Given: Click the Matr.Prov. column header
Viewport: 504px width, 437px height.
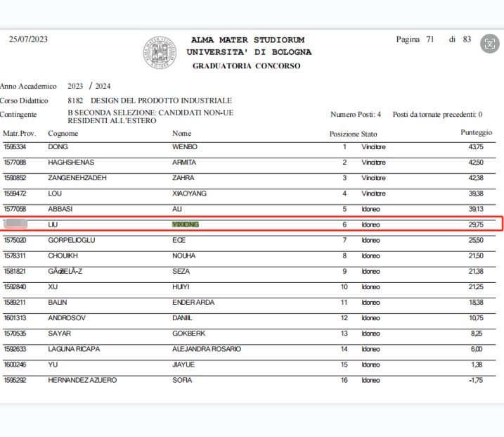Looking at the screenshot, I should (20, 134).
